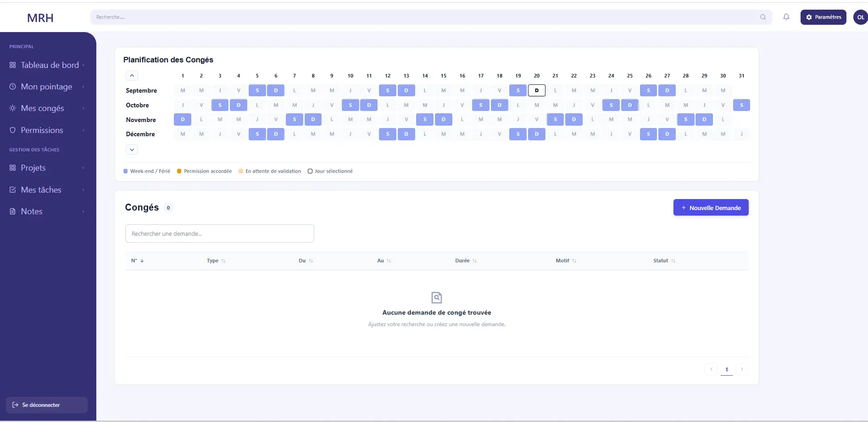
Task: Expand Tableau de bord submenu arrow
Action: (83, 65)
